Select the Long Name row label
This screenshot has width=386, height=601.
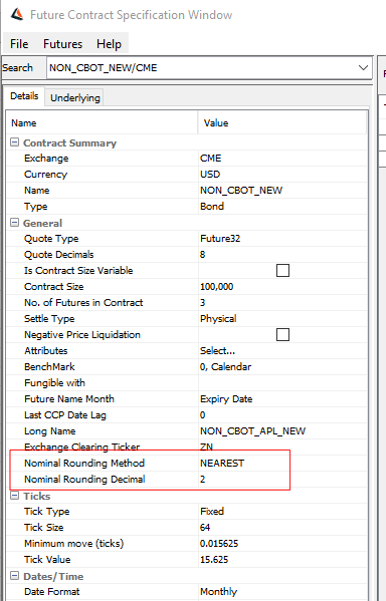[x=50, y=431]
